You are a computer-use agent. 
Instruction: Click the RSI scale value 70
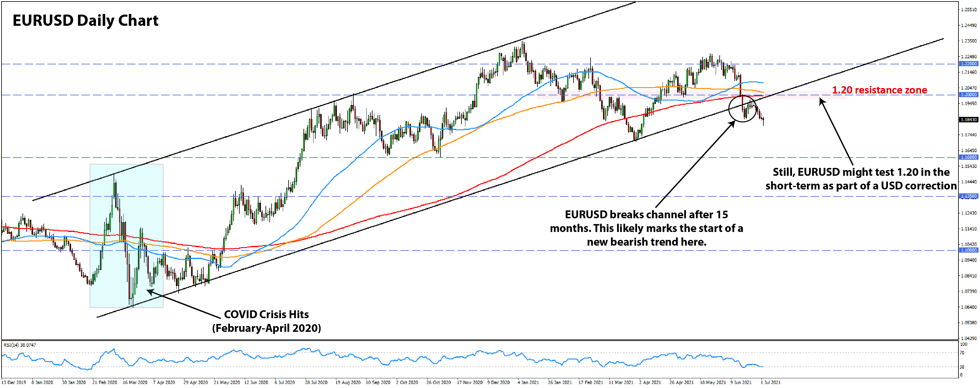962,352
